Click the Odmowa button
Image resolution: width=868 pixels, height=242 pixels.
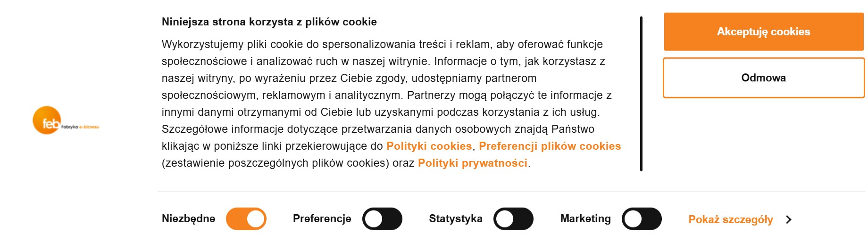(763, 78)
